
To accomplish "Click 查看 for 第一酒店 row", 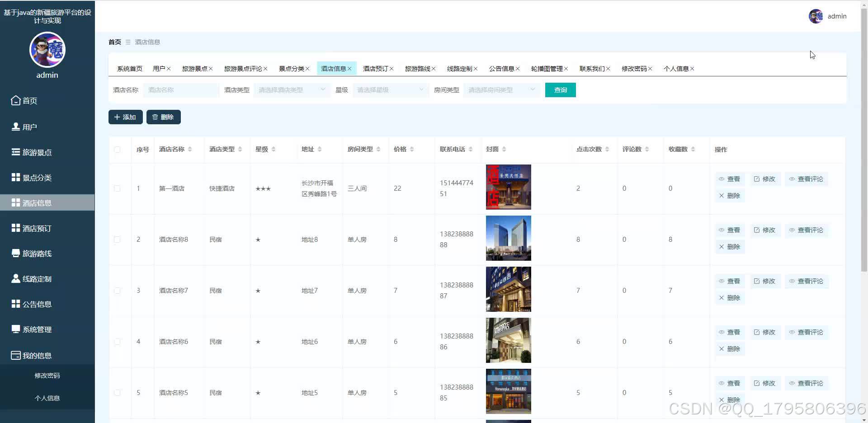I will point(730,179).
